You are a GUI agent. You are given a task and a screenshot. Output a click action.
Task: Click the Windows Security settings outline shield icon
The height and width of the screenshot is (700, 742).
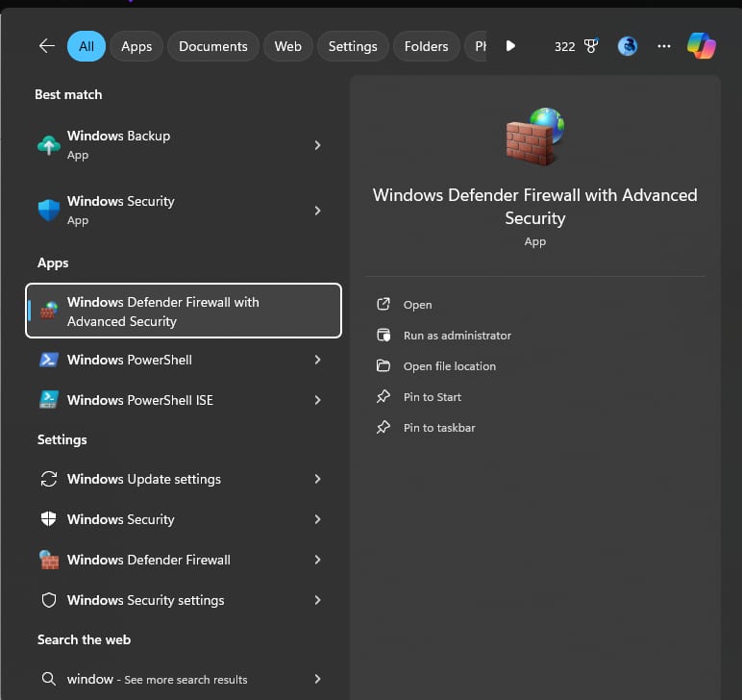(49, 600)
